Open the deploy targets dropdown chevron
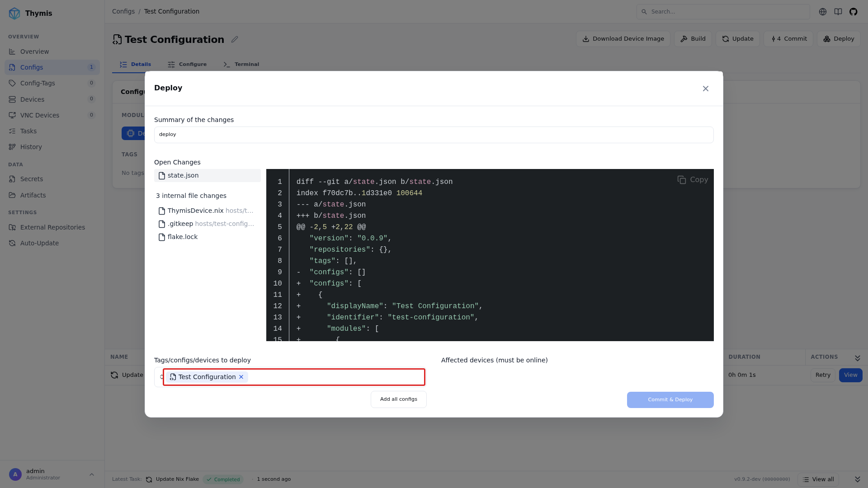 click(x=161, y=377)
